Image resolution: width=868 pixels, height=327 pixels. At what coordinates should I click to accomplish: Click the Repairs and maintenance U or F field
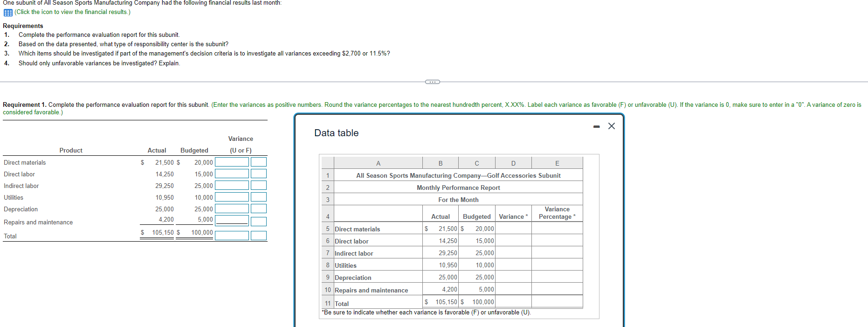click(x=259, y=222)
